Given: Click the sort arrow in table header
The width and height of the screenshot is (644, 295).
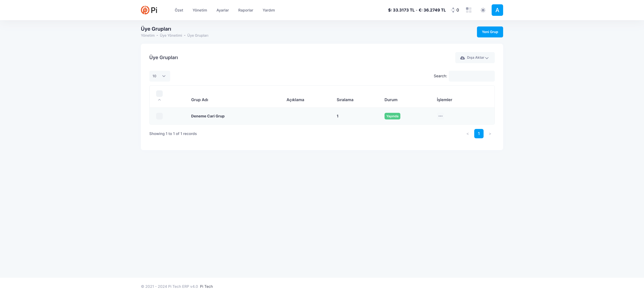Looking at the screenshot, I should coord(159,100).
